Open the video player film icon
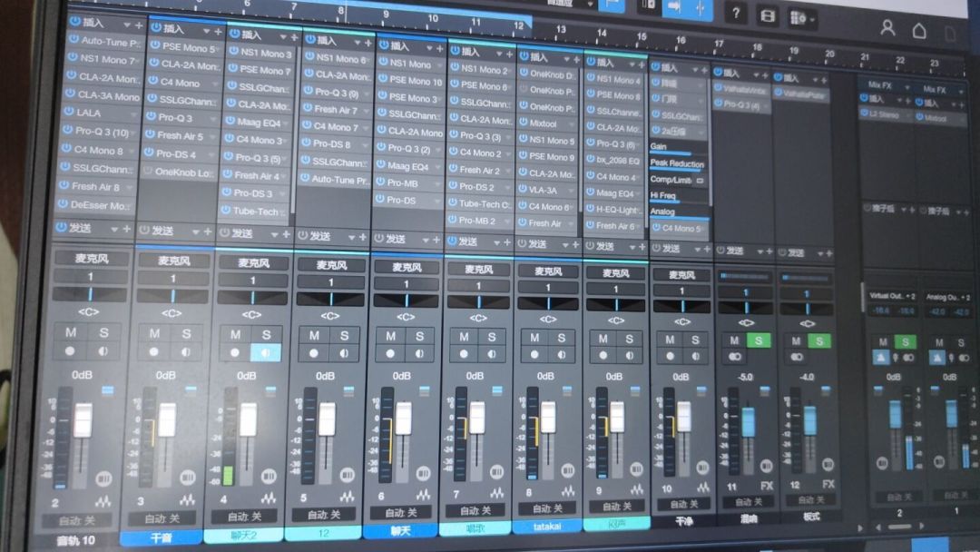 768,15
